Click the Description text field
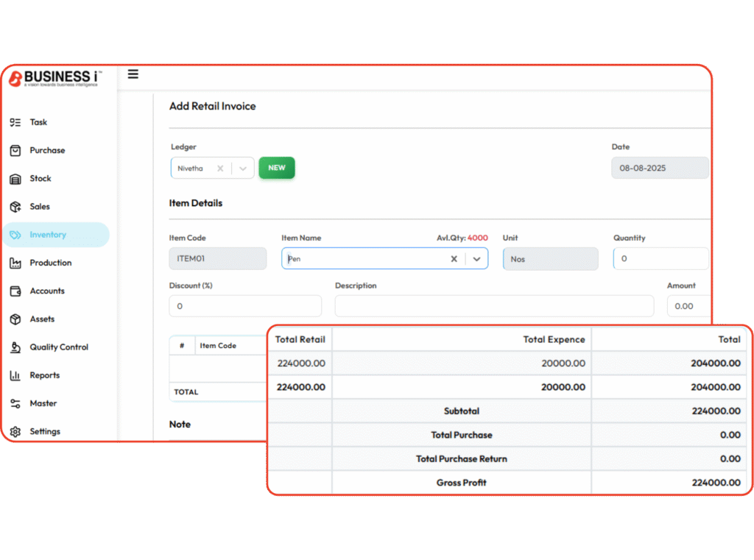Viewport: 754px width, 560px height. tap(493, 306)
